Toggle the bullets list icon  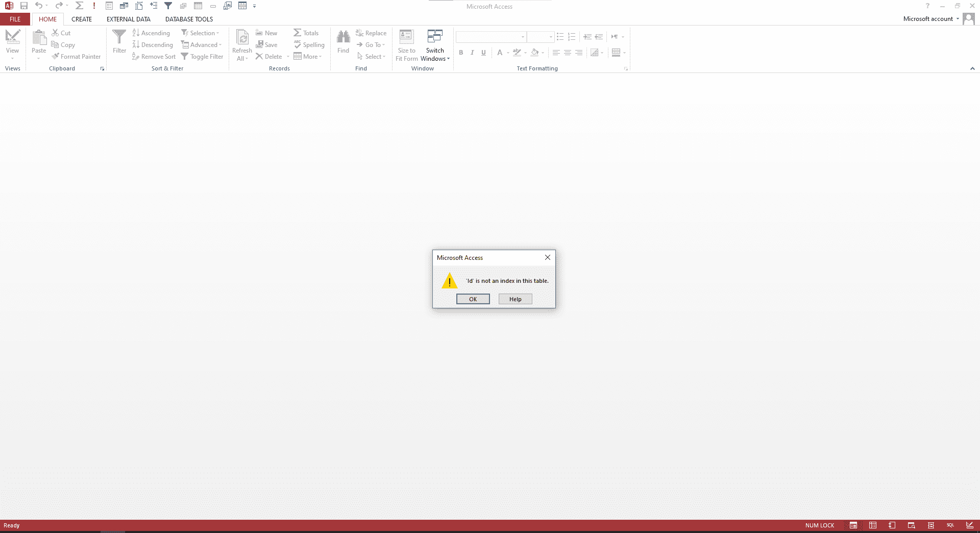coord(560,37)
